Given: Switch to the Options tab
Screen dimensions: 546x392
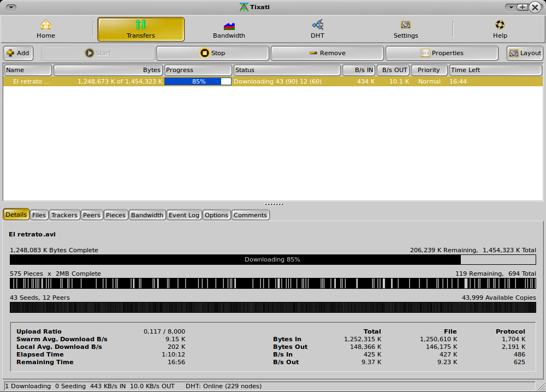Looking at the screenshot, I should (216, 215).
